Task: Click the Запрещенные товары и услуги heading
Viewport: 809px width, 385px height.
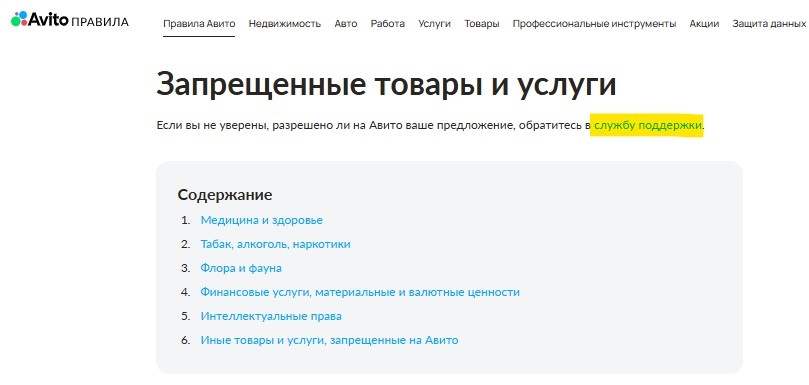Action: pos(386,84)
